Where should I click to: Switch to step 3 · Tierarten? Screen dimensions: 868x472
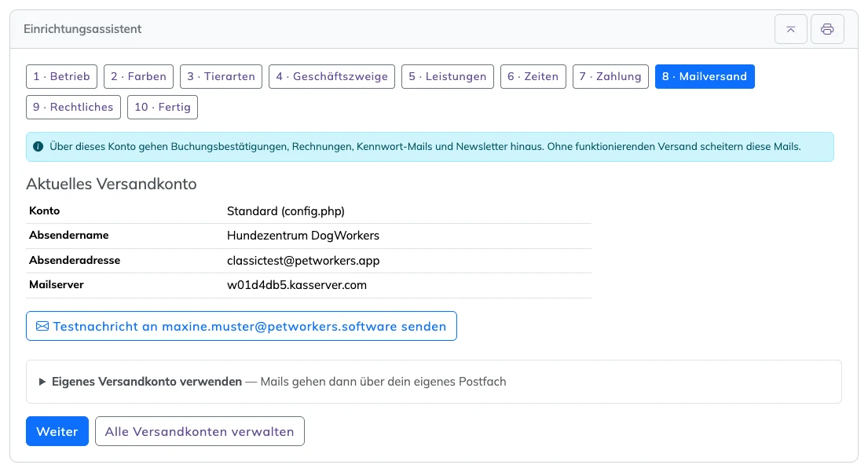click(x=221, y=76)
